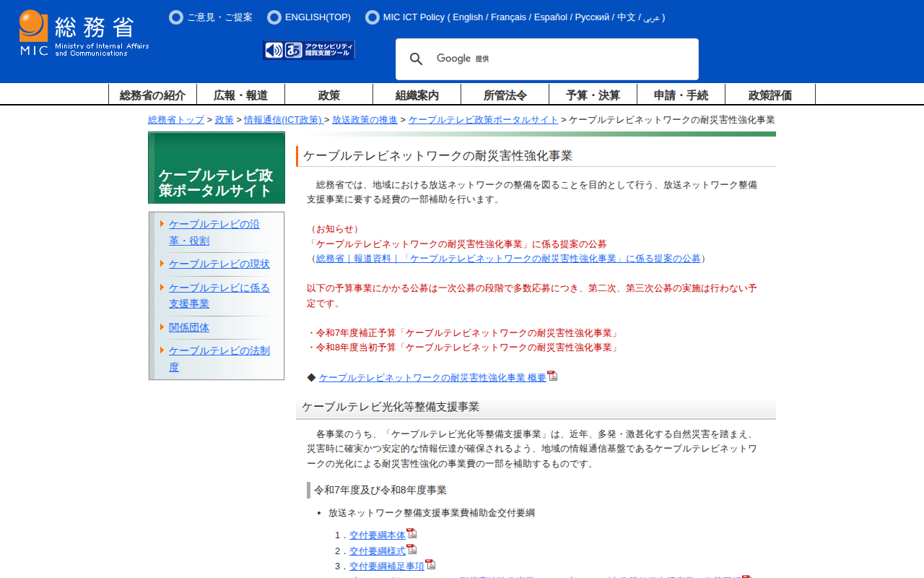
Task: Open the 関係団体 sidebar link
Action: pyautogui.click(x=189, y=327)
